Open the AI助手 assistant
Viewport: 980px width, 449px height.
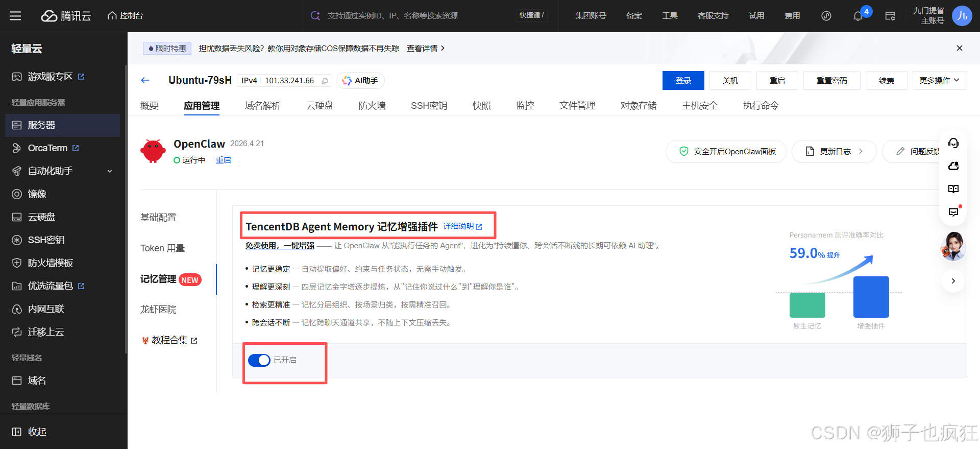tap(360, 81)
